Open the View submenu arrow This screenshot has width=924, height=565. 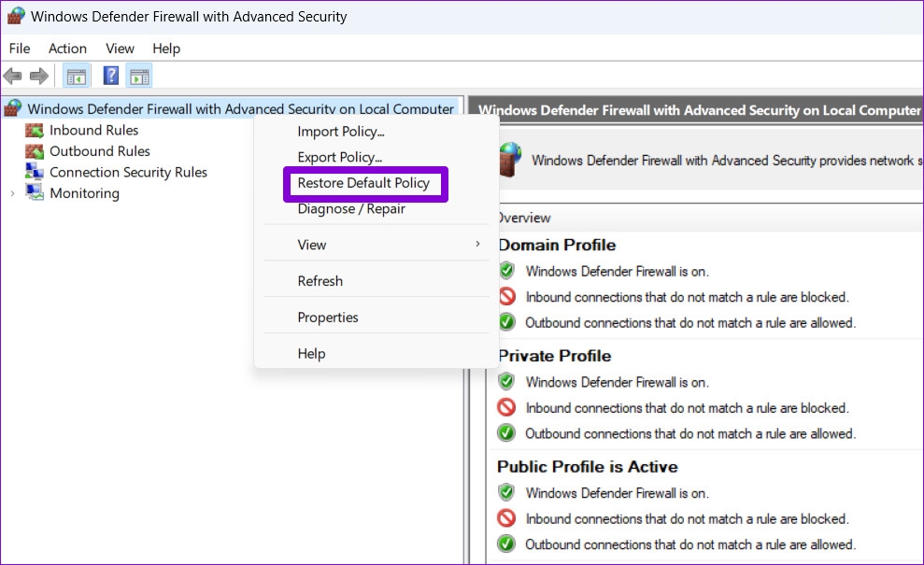coord(477,244)
